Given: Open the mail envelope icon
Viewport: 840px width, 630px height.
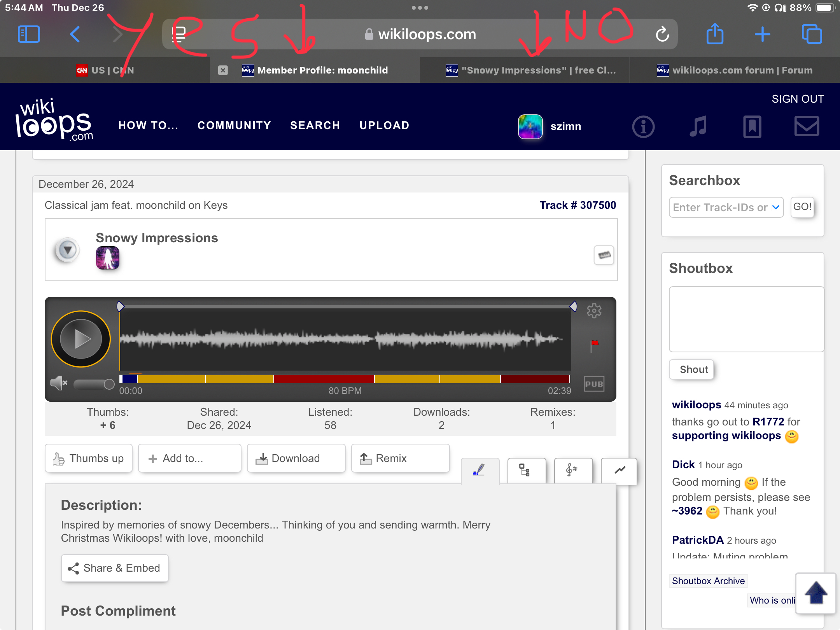Looking at the screenshot, I should (807, 126).
